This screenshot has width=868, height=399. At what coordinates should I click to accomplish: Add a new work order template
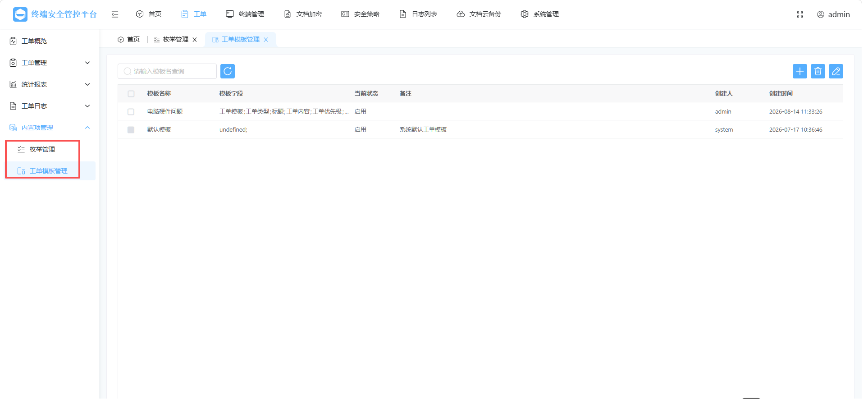[x=800, y=71]
